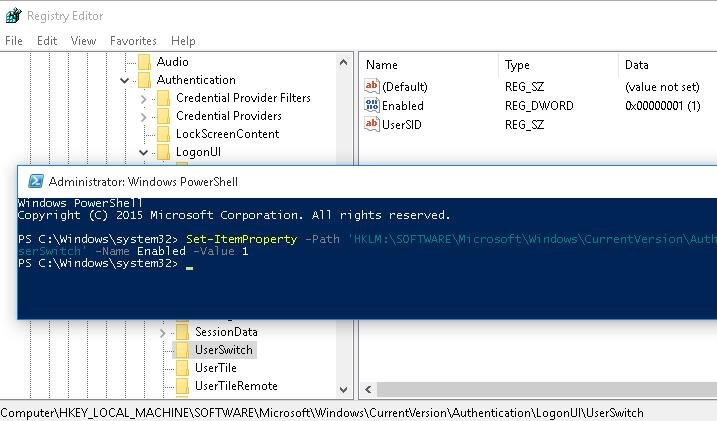
Task: Click the (value not set) data cell
Action: 662,87
